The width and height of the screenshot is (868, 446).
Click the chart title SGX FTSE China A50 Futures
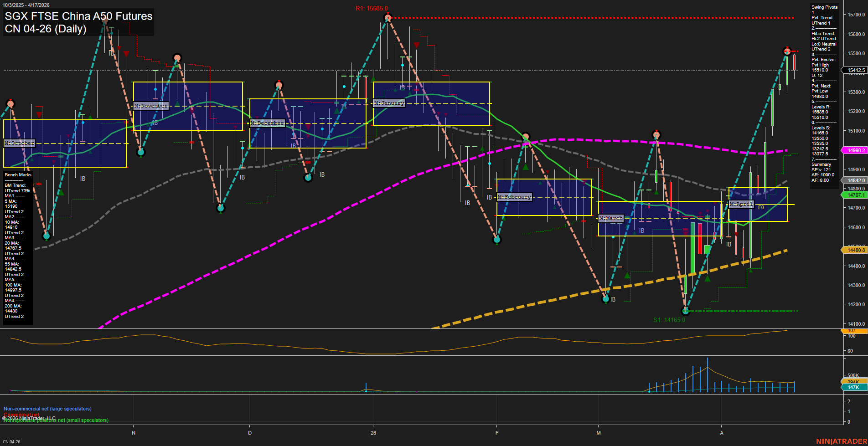click(x=78, y=16)
